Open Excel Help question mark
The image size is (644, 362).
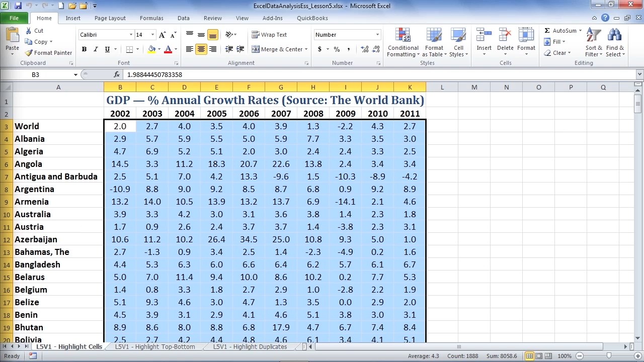(605, 18)
